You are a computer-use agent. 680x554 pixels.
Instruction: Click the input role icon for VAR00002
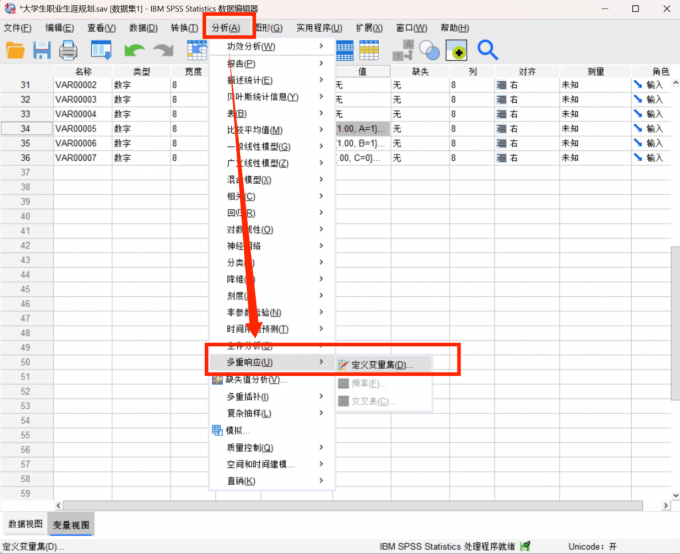[638, 85]
